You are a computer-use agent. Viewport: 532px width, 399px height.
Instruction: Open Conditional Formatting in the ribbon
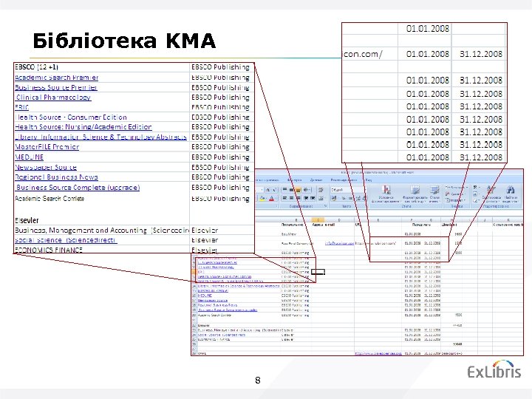click(386, 194)
